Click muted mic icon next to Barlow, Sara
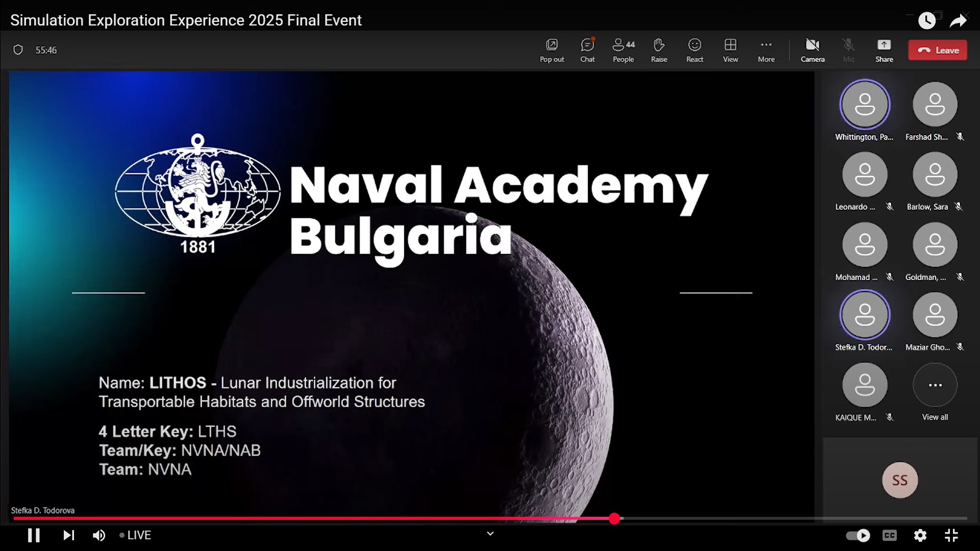This screenshot has width=980, height=551. click(959, 207)
